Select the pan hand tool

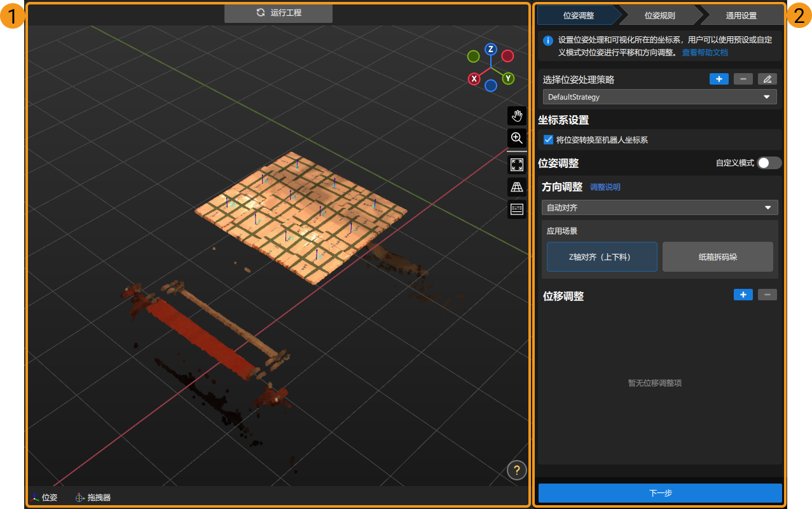pos(517,116)
